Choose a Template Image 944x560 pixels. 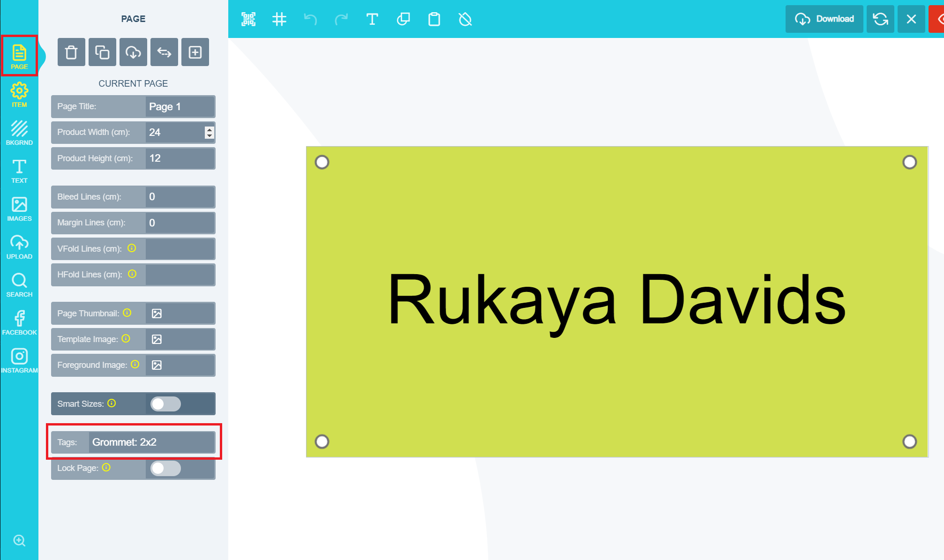(x=157, y=339)
